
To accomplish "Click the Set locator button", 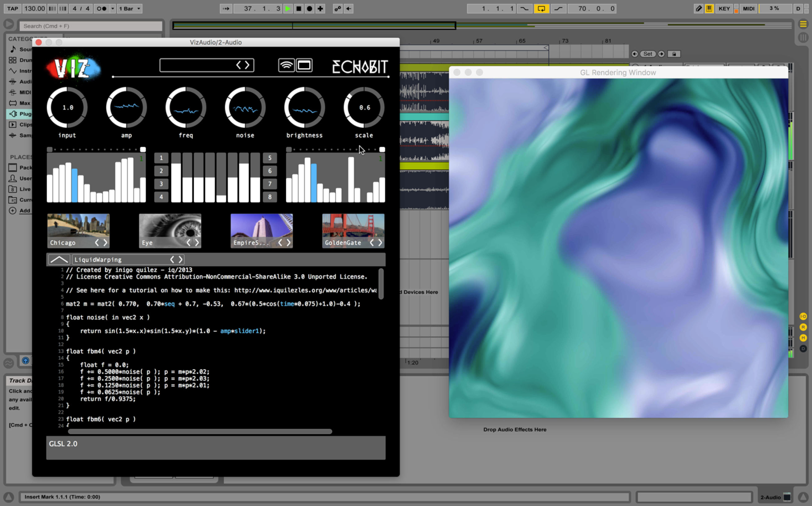I will [648, 54].
